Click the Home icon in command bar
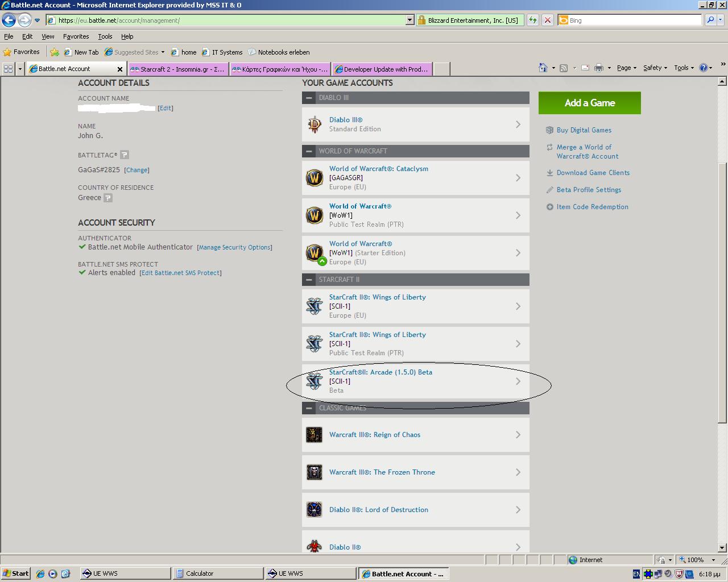728x582 pixels. point(543,68)
